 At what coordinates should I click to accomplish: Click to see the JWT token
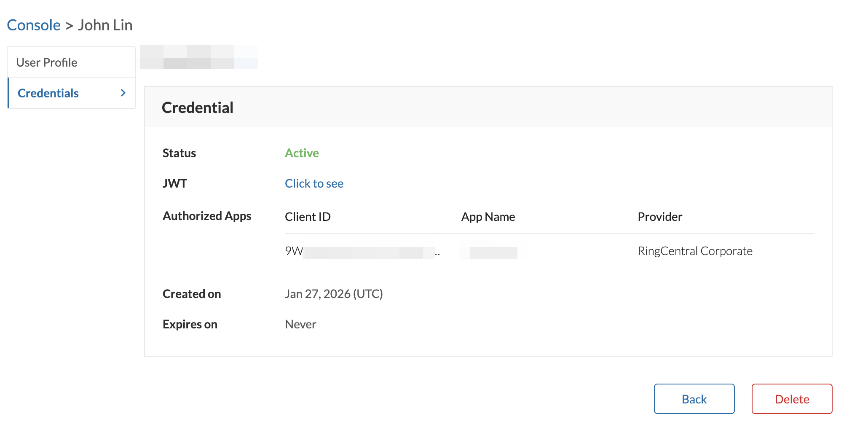314,183
